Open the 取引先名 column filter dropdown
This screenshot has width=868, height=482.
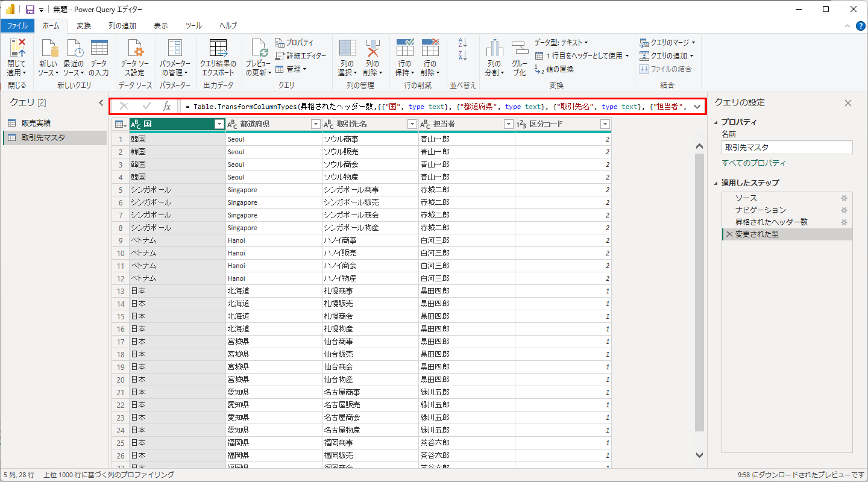coord(412,124)
